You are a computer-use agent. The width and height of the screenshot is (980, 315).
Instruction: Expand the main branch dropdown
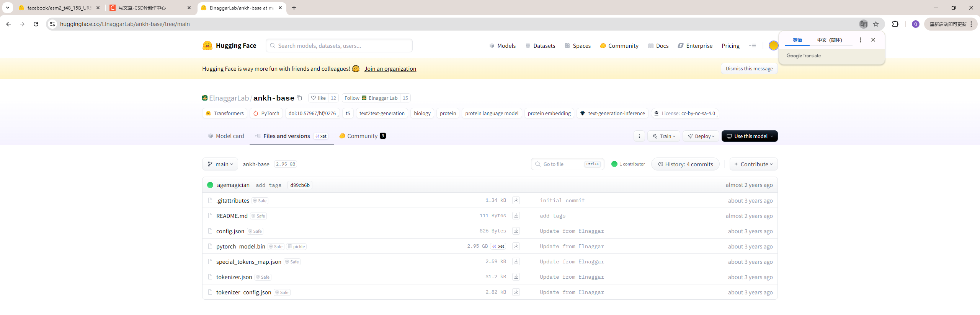[x=220, y=164]
